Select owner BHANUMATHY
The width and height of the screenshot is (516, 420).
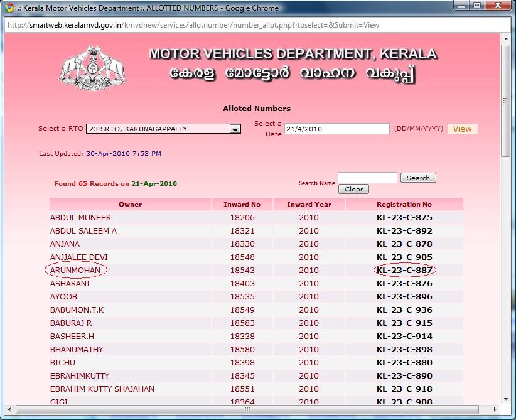tap(77, 349)
